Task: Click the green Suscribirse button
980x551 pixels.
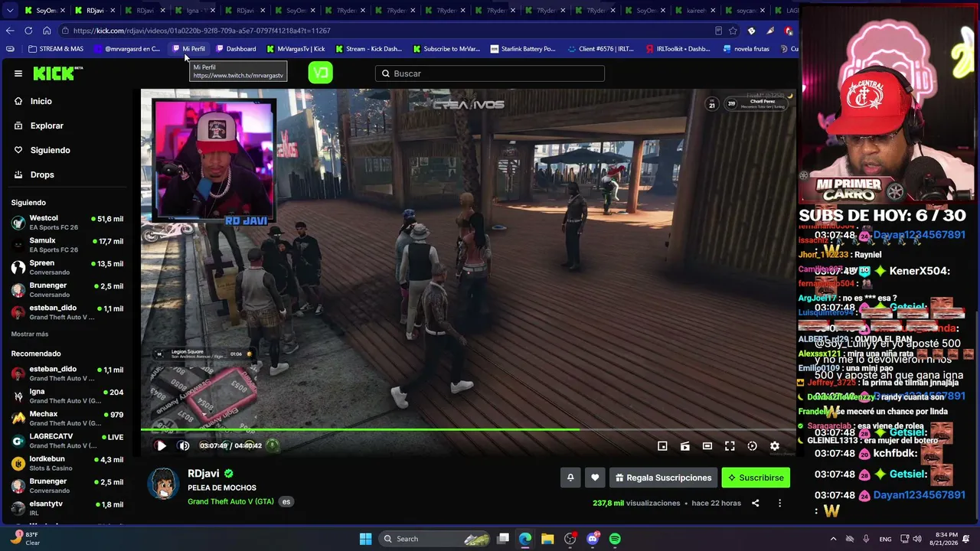Action: (756, 478)
